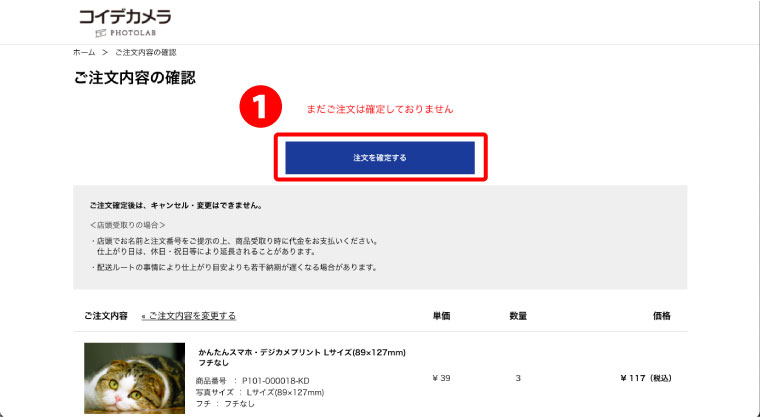Open the ホーム breadcrumb link
The height and width of the screenshot is (417, 760).
click(x=84, y=52)
